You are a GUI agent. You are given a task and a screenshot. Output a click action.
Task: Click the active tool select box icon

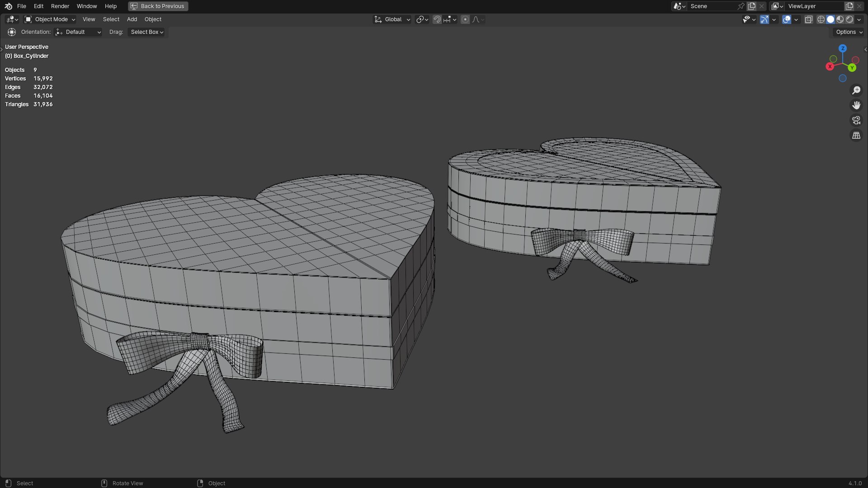(x=12, y=32)
